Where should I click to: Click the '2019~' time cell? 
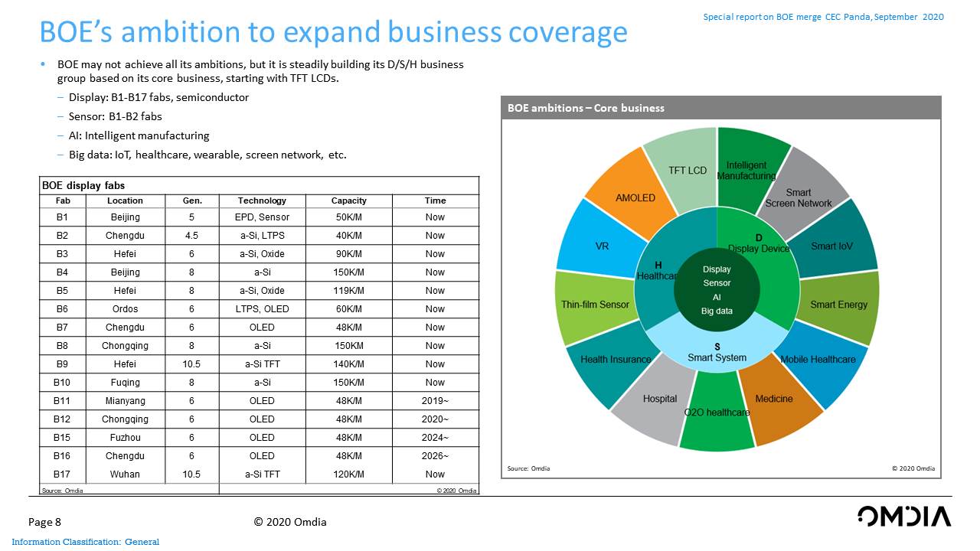[x=435, y=401]
